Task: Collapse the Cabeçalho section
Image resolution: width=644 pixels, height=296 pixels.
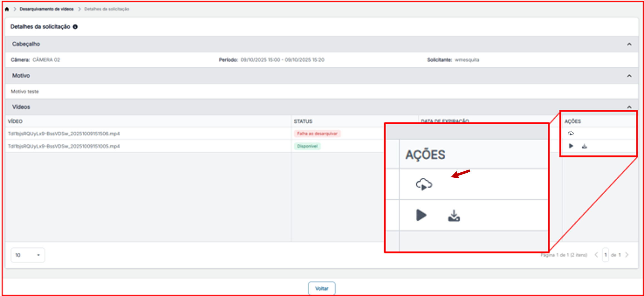Action: click(629, 44)
